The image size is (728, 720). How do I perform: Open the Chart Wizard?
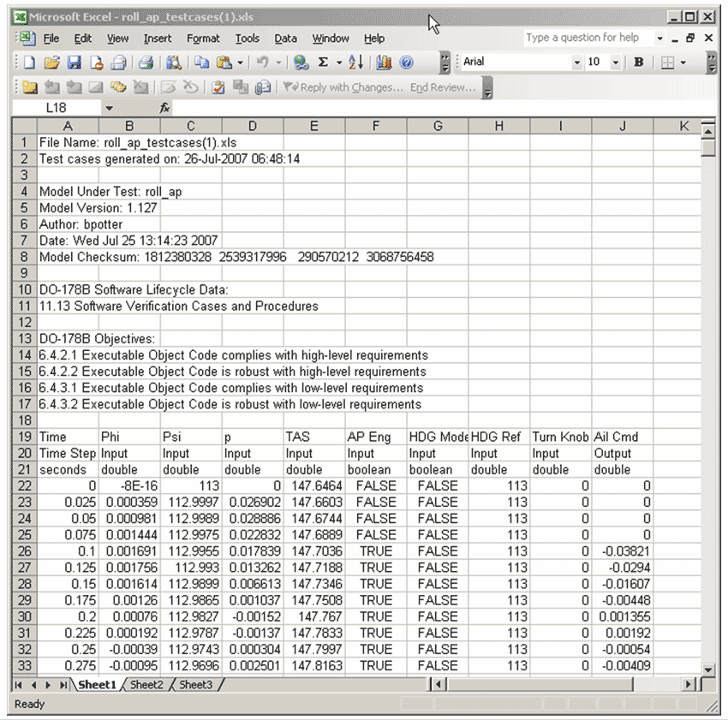[x=382, y=62]
